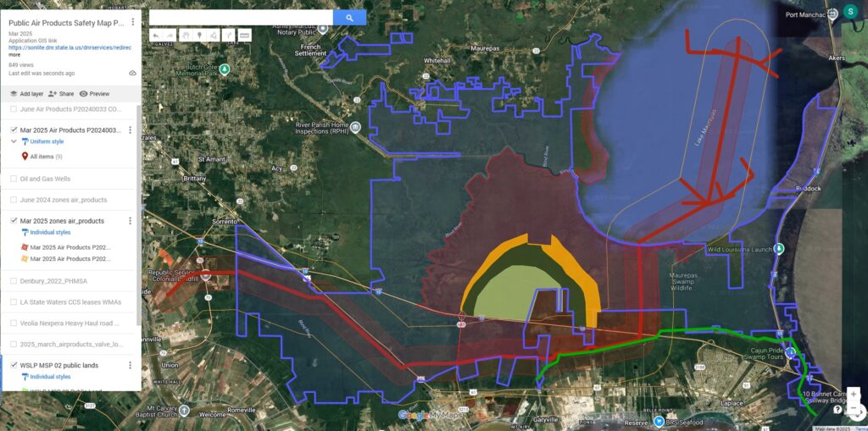Uncheck the Mar 2025 zones air_products layer
The width and height of the screenshot is (868, 431).
[14, 221]
